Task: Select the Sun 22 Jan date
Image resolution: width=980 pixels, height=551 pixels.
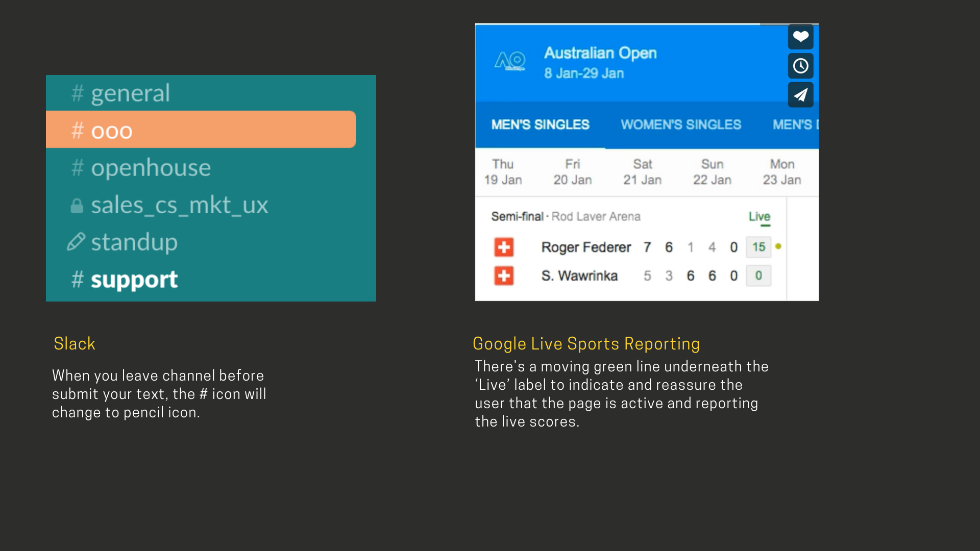Action: [712, 172]
